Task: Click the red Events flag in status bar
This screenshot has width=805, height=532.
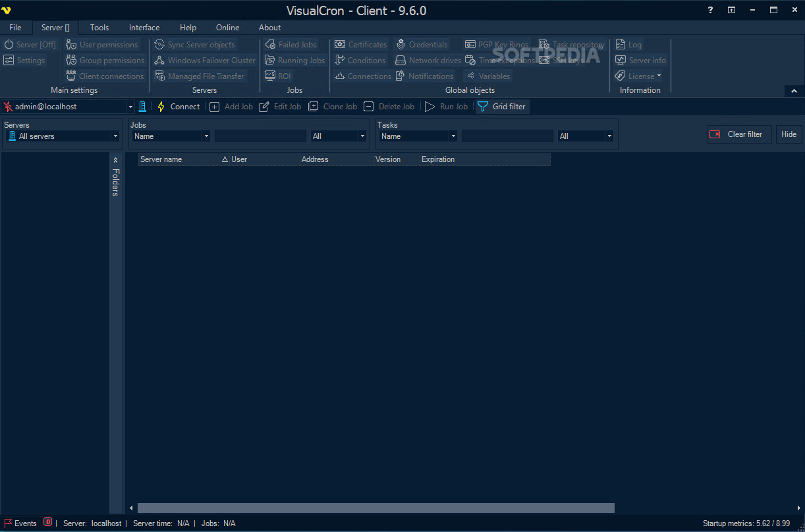Action: (x=9, y=523)
